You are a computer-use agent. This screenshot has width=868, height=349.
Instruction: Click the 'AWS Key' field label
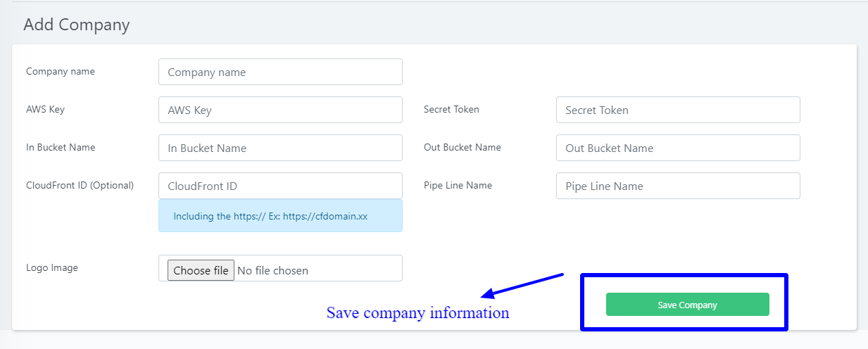coord(45,109)
